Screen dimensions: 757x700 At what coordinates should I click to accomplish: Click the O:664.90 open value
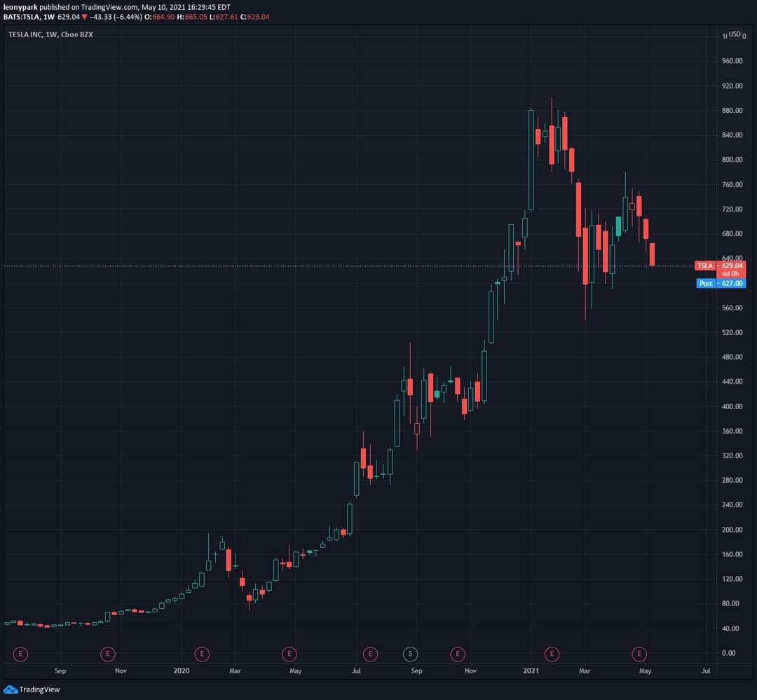(x=160, y=17)
